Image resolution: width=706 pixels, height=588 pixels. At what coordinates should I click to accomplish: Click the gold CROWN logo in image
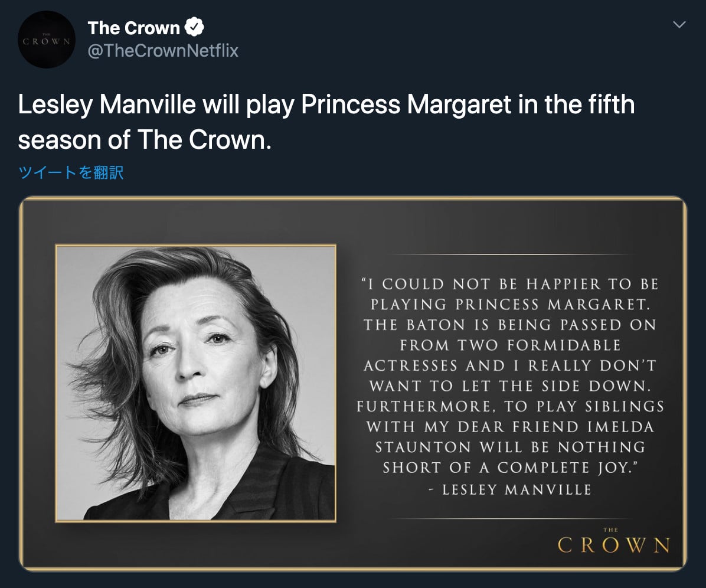tap(614, 545)
